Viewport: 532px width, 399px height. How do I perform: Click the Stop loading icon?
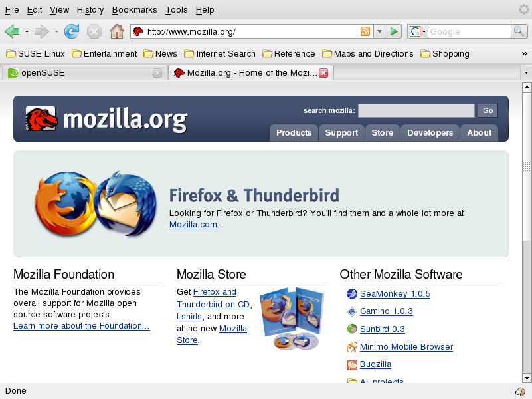click(x=94, y=31)
